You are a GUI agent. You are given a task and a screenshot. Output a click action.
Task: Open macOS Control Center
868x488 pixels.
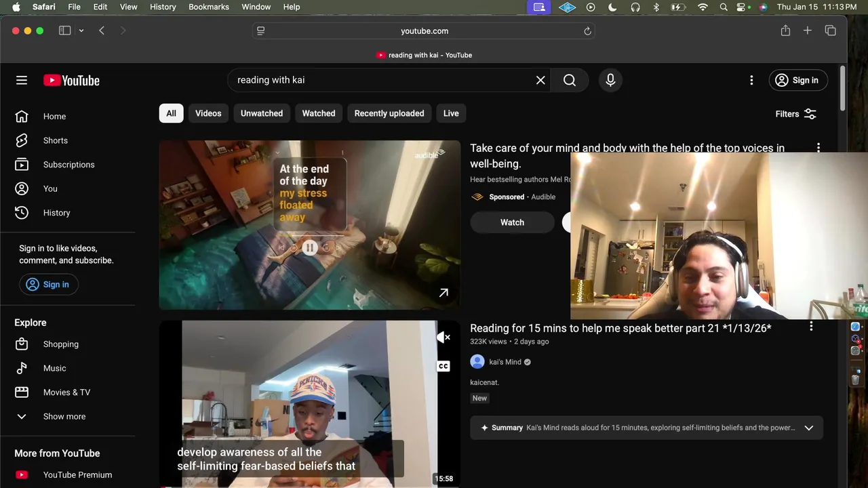click(x=743, y=7)
